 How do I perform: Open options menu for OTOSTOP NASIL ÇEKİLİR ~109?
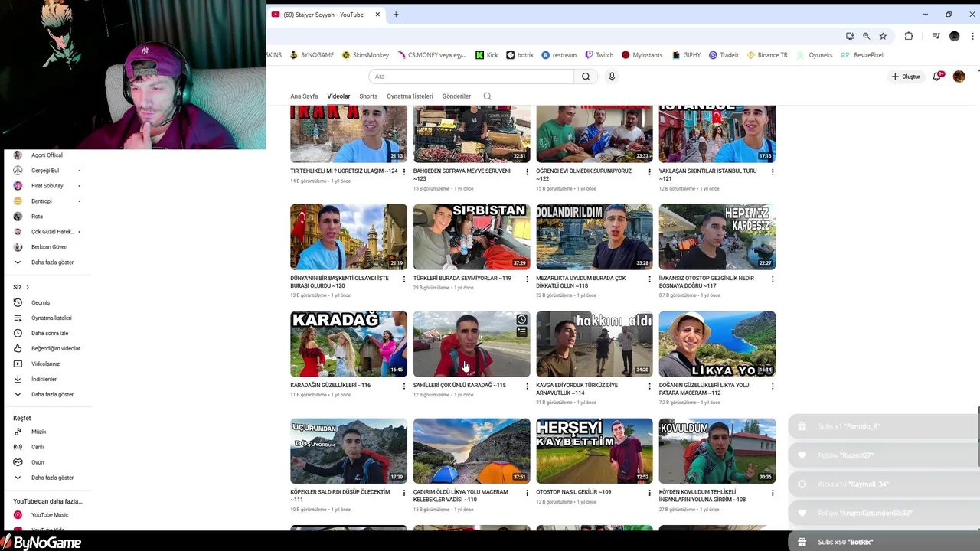[650, 493]
